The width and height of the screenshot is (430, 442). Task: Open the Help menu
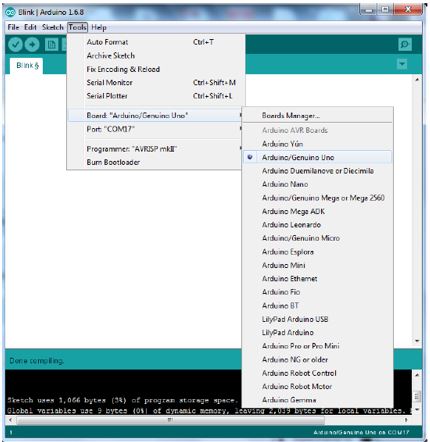coord(99,27)
